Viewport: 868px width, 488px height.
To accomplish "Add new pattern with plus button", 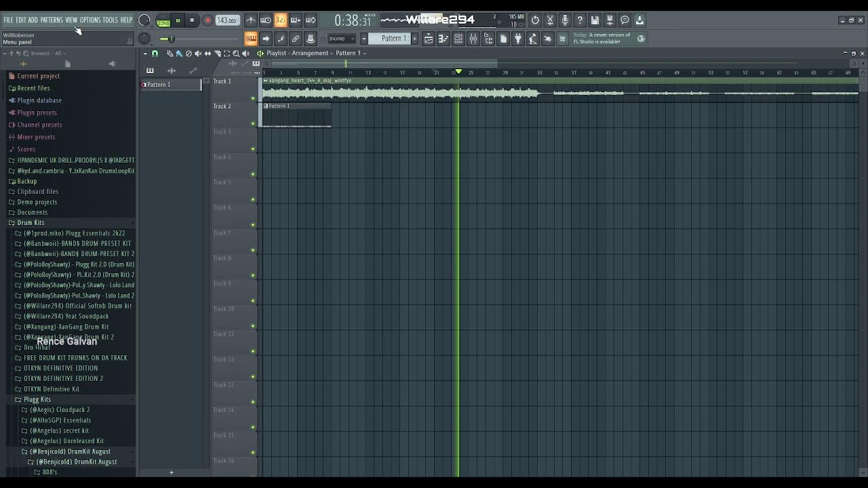I will (x=414, y=39).
